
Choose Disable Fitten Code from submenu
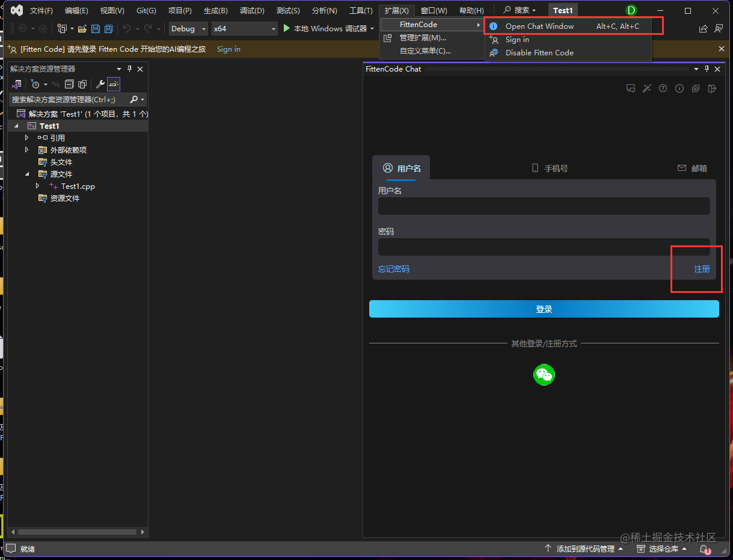568,52
